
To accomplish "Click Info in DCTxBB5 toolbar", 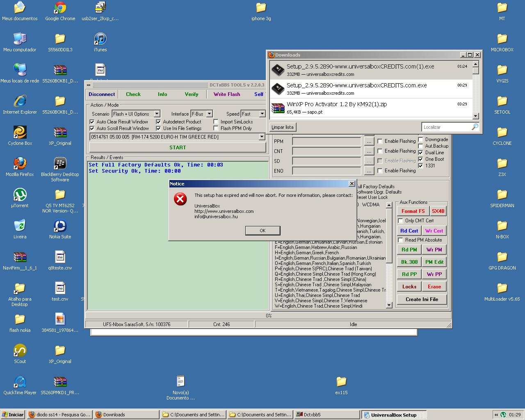I will coord(162,94).
